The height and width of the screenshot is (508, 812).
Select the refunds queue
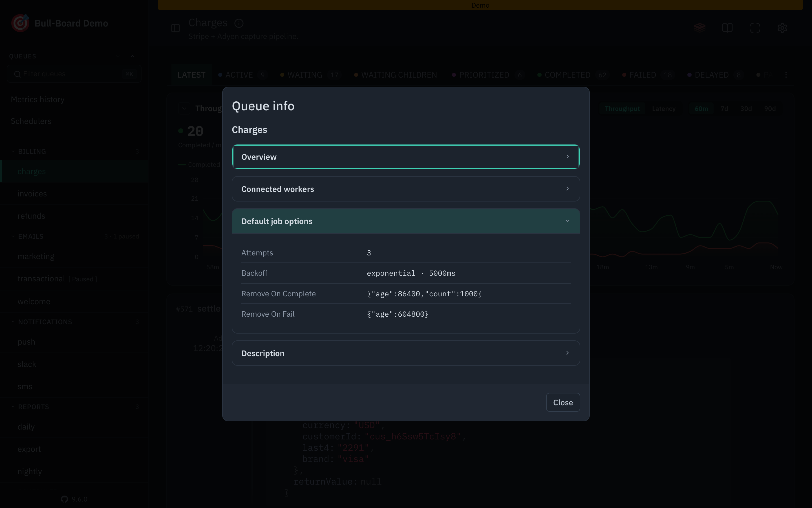point(74,216)
